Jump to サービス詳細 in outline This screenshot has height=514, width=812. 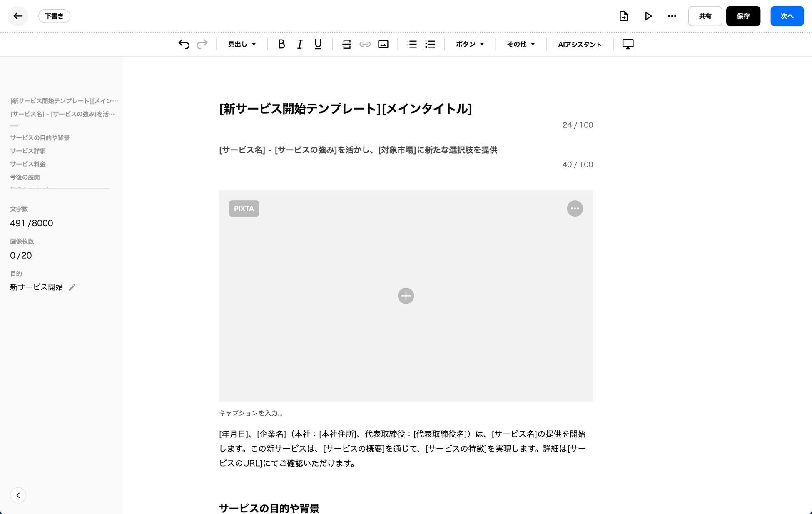(x=28, y=151)
